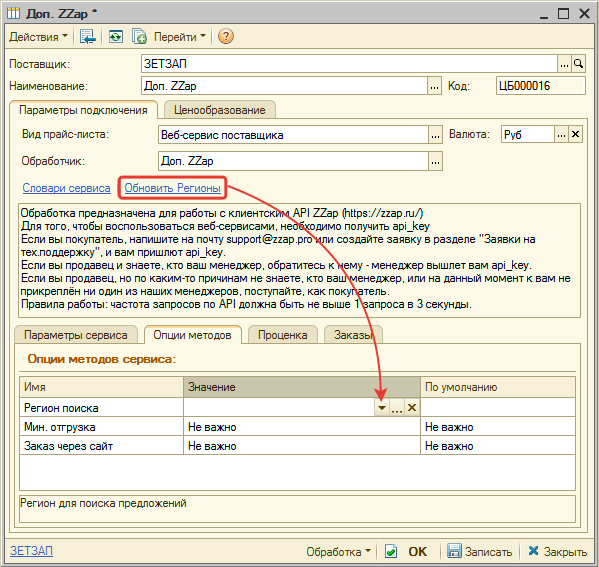
Task: Clear the Валюта field with the X button
Action: [575, 134]
